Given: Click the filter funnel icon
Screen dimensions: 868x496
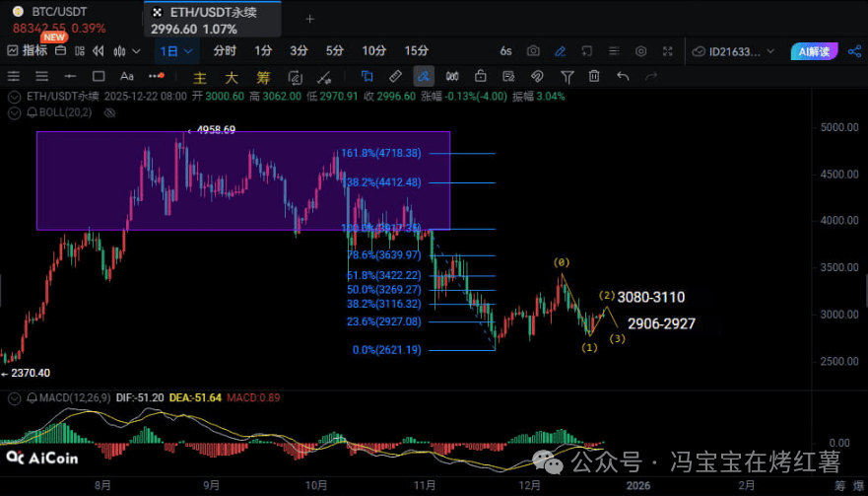Looking at the screenshot, I should (567, 76).
